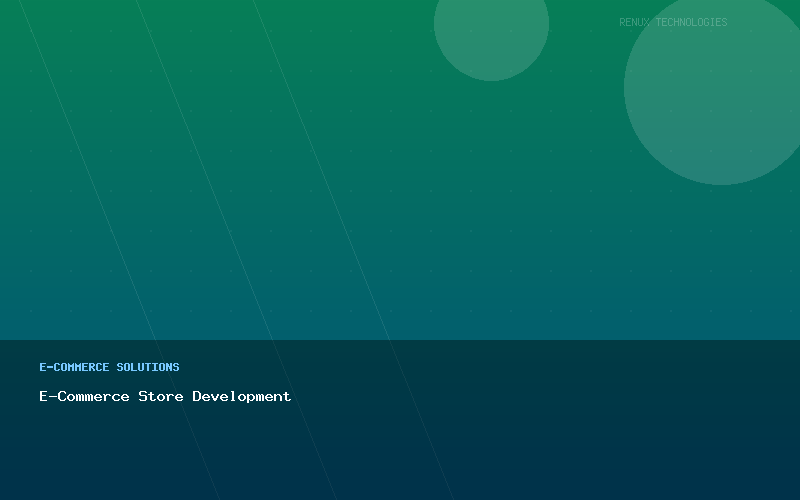Click the word E-COMMERCE in the blue label
This screenshot has height=500, width=800.
pos(74,367)
